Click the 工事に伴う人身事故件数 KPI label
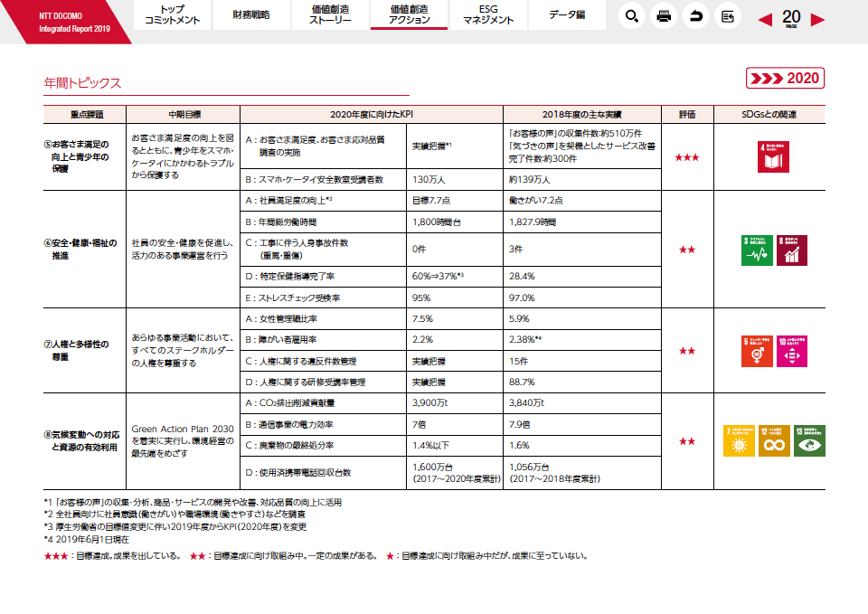This screenshot has height=614, width=868. 297,250
